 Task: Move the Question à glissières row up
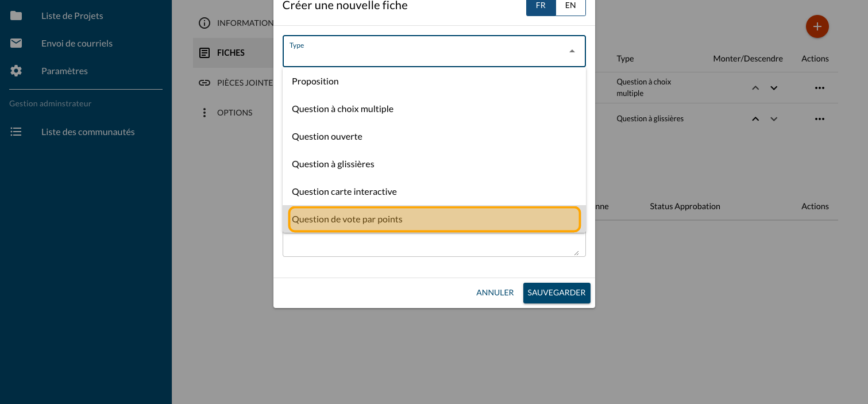click(x=756, y=119)
